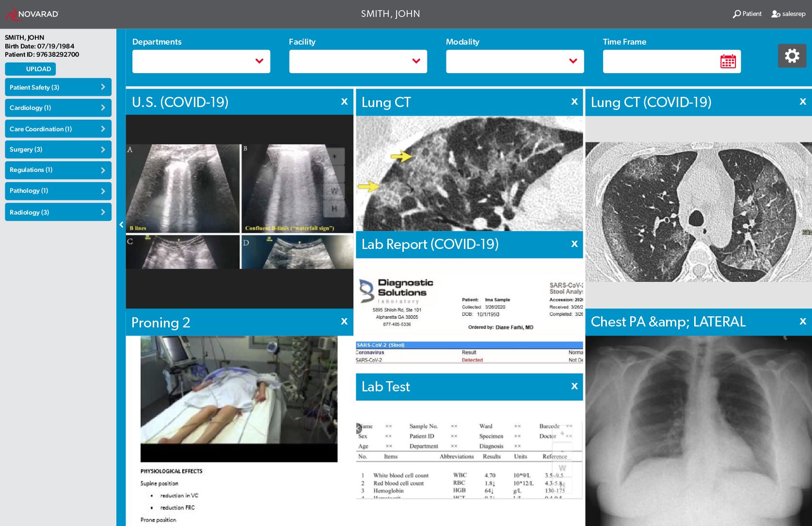Close the Chest PA & LATERAL panel
This screenshot has width=812, height=526.
point(803,322)
